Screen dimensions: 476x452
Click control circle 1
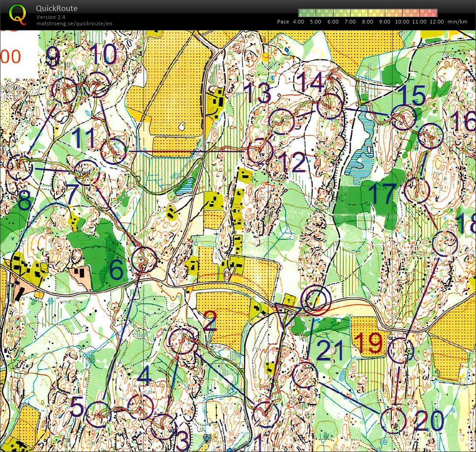point(265,414)
